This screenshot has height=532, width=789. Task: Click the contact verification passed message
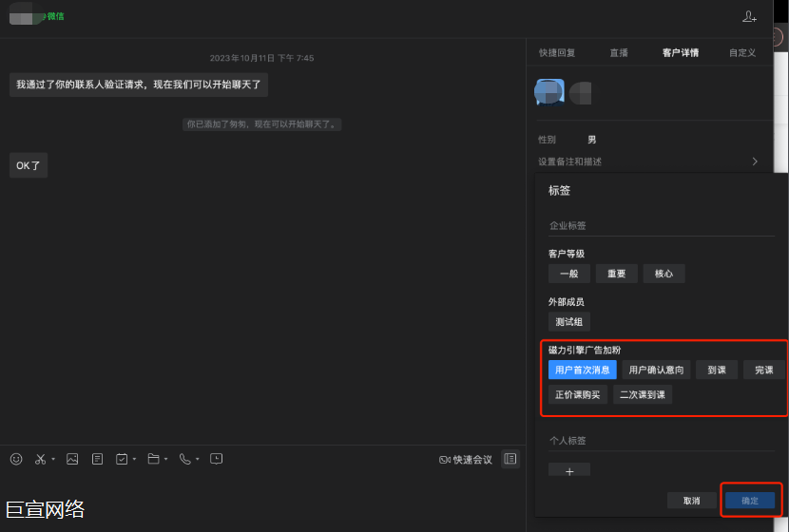139,85
